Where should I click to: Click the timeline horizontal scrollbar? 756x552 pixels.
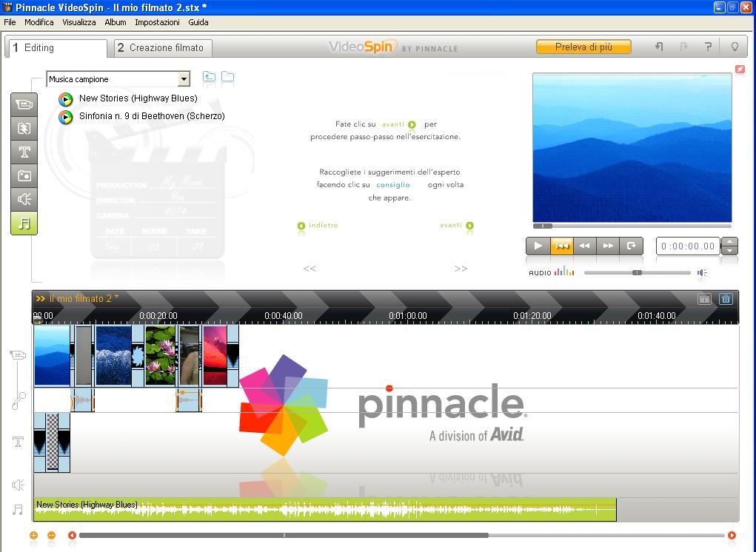(284, 535)
